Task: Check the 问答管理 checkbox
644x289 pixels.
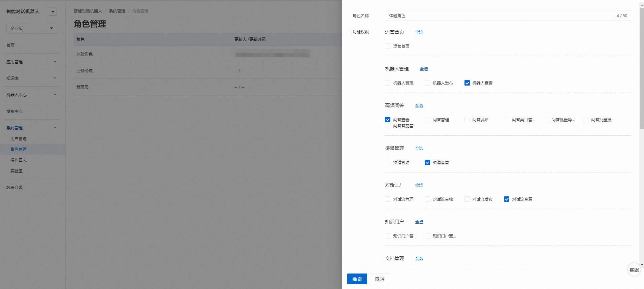Action: [427, 120]
